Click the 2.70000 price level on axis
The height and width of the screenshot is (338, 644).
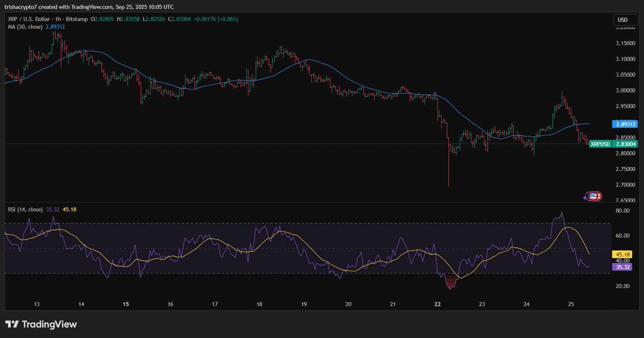(x=625, y=185)
